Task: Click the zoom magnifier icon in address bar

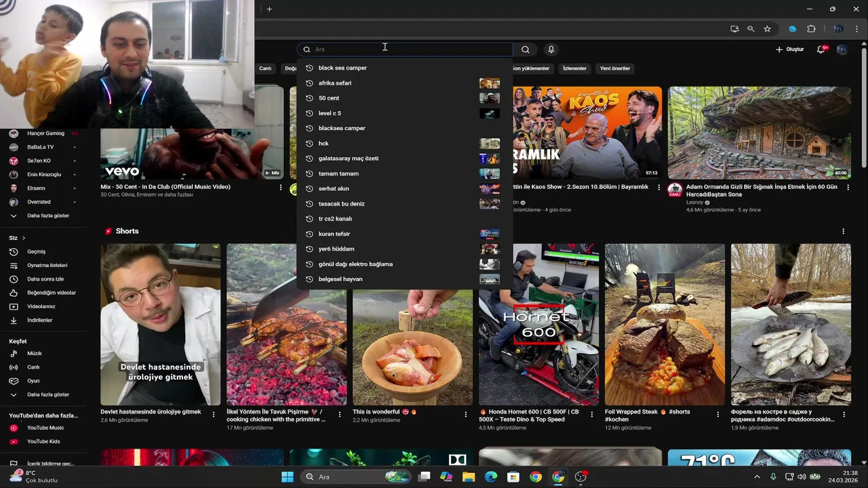Action: pyautogui.click(x=751, y=29)
